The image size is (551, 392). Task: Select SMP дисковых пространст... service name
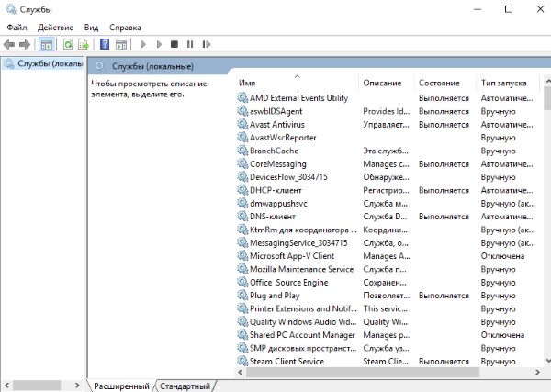point(303,348)
